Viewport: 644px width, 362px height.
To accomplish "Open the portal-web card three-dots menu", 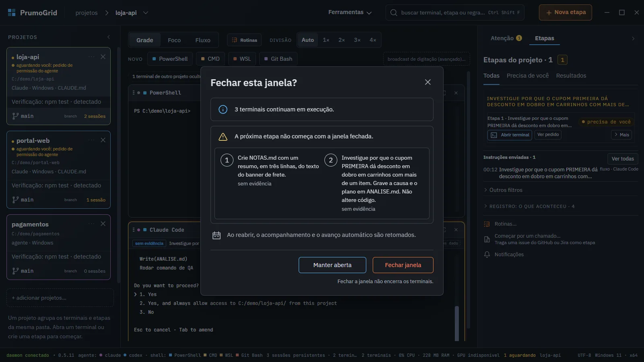I will point(91,140).
